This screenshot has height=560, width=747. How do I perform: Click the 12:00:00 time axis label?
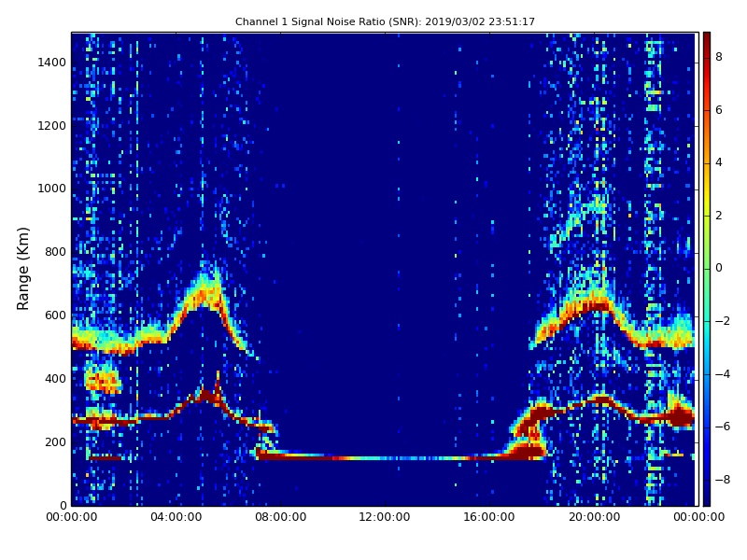pos(385,517)
